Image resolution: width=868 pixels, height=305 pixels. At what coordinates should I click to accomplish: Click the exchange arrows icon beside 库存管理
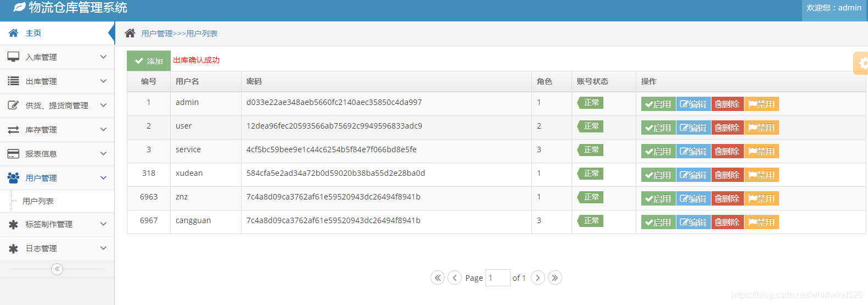point(13,130)
